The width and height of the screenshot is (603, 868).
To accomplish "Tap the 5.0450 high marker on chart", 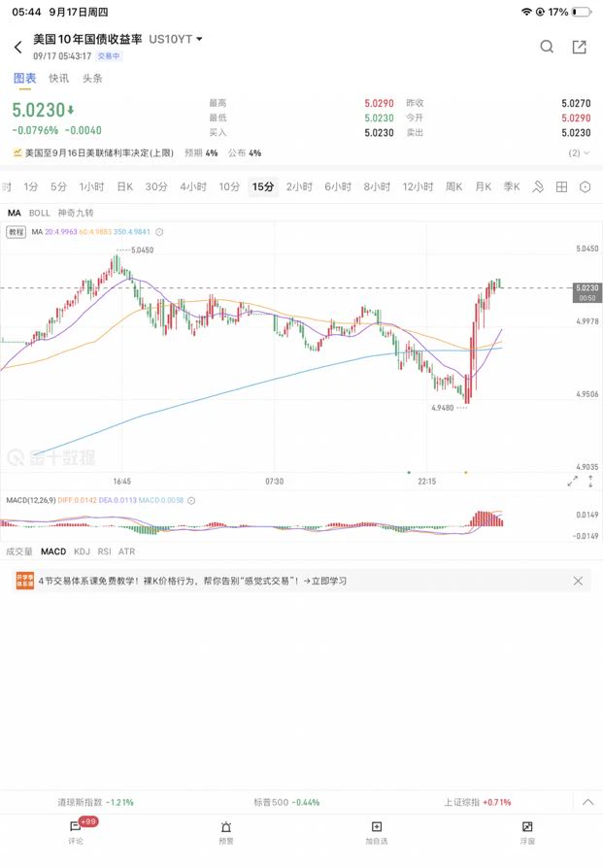I will [143, 250].
